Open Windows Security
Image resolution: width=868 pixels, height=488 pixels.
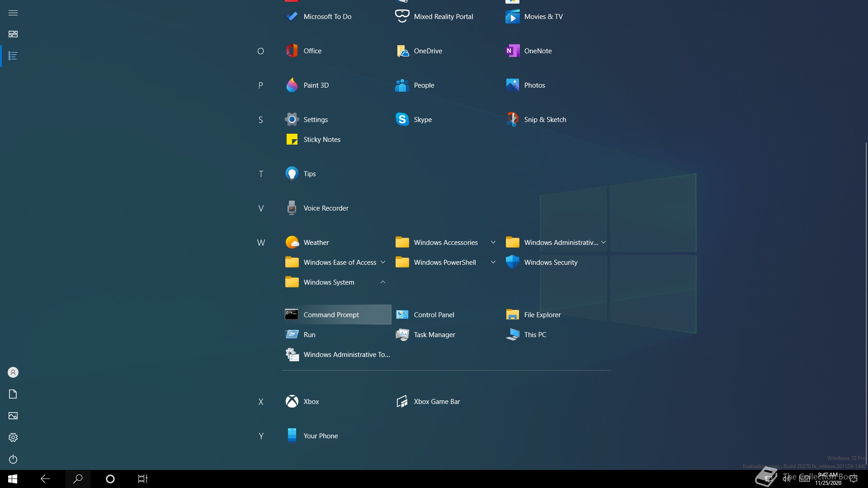[x=557, y=263]
